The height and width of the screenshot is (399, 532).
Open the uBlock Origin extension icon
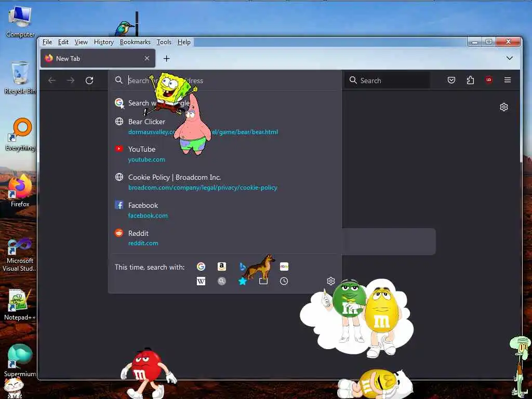click(x=488, y=80)
